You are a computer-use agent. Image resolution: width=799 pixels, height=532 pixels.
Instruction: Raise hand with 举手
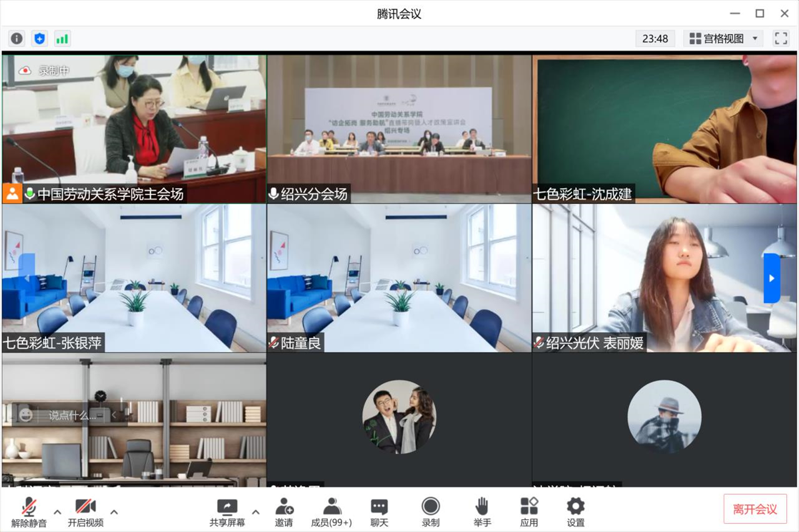tap(482, 512)
